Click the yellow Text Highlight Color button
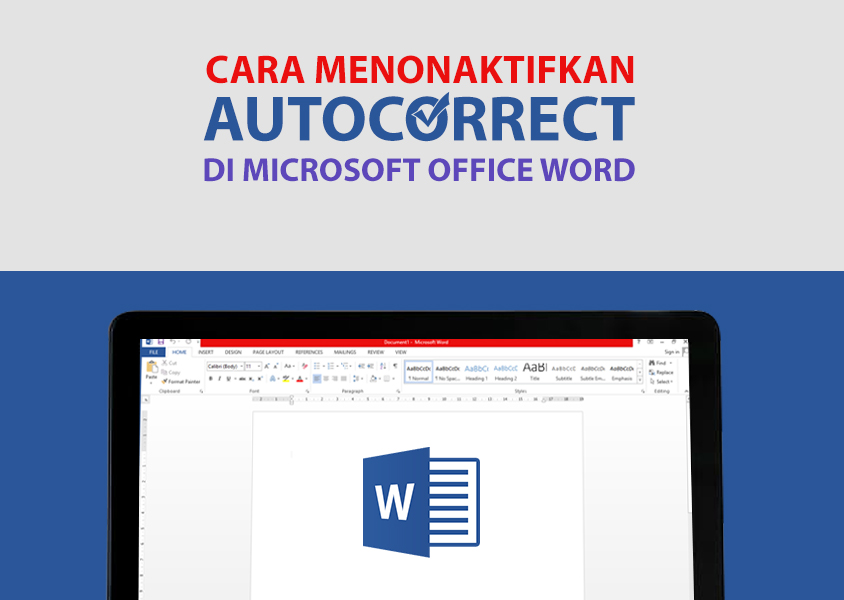Screen dimensions: 844x600 pyautogui.click(x=286, y=379)
